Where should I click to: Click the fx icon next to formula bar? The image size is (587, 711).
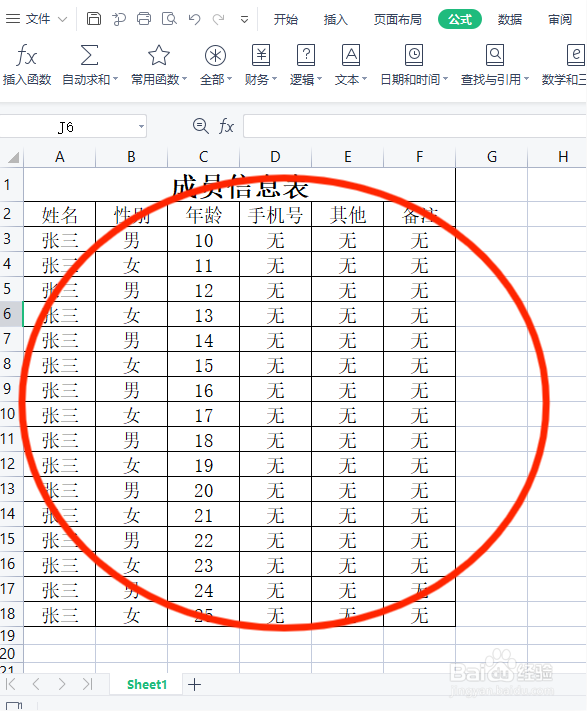pyautogui.click(x=226, y=126)
